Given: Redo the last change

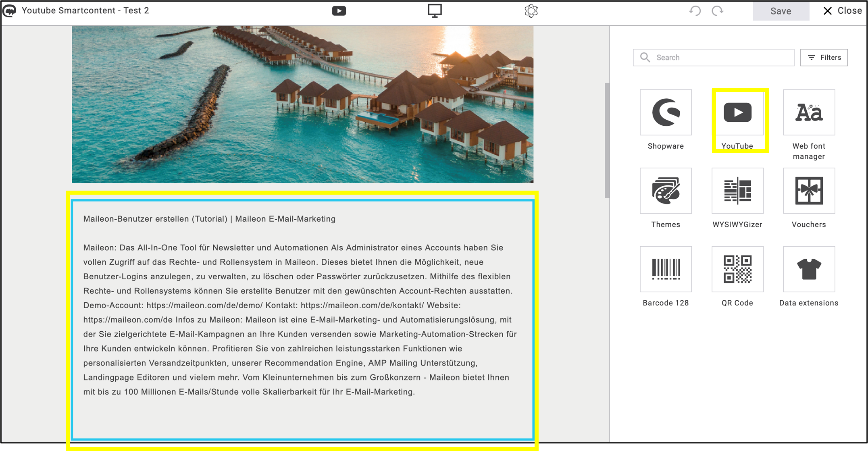Looking at the screenshot, I should 717,11.
